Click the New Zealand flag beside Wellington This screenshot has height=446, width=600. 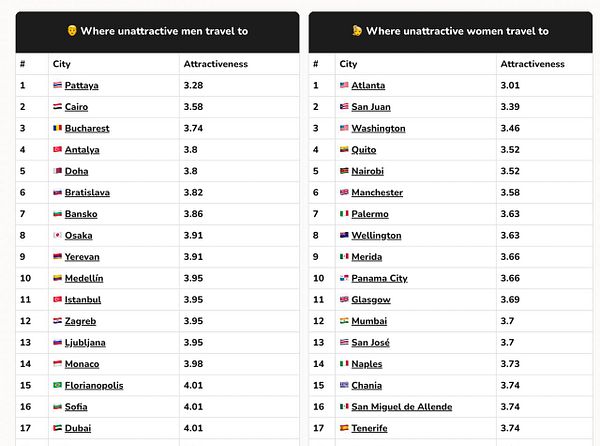[x=344, y=235]
